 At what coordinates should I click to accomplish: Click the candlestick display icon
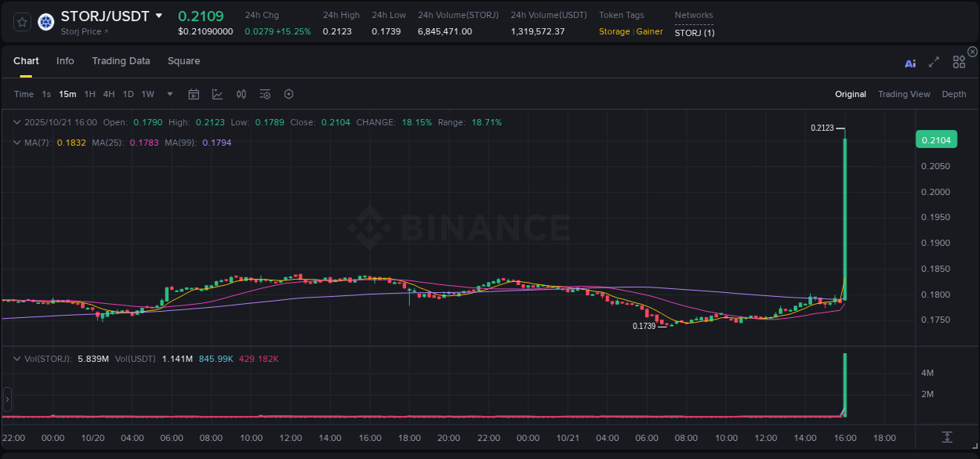[x=241, y=93]
